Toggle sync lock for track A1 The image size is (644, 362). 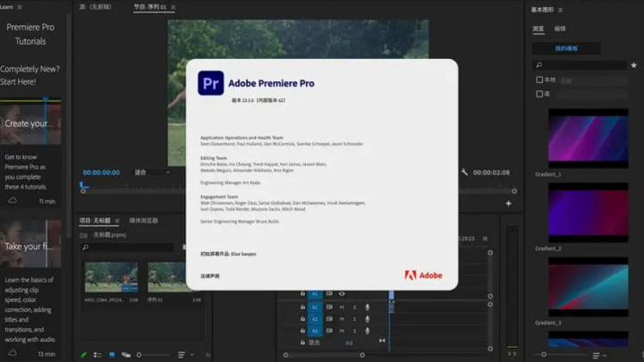point(329,307)
